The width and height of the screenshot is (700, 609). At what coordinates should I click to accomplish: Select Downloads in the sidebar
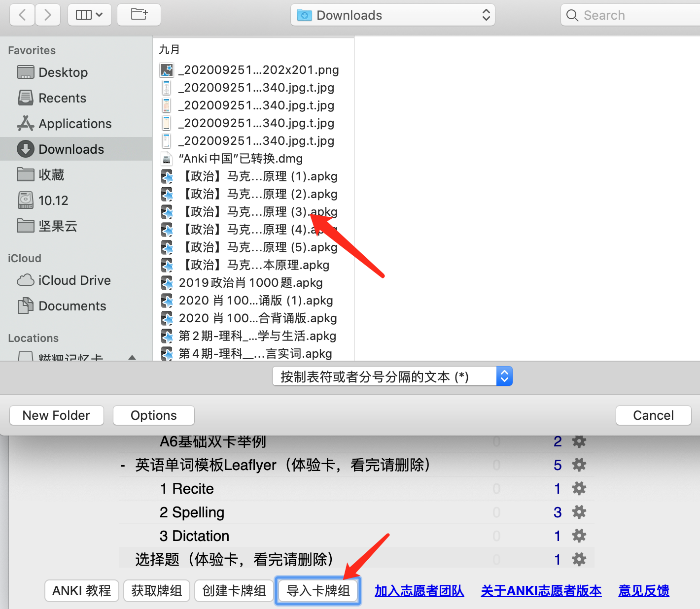point(76,149)
